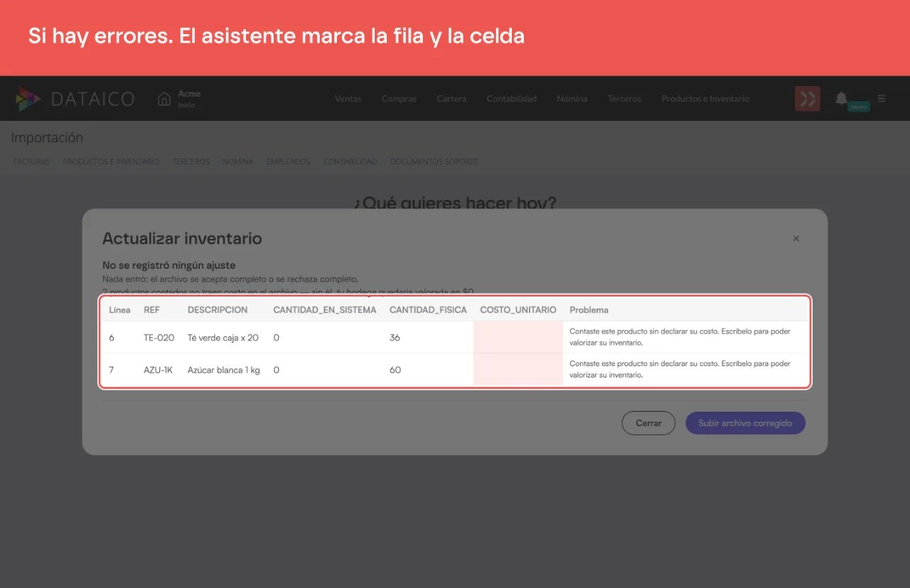Click the red double-arrow icon
The image size is (910, 588).
tap(808, 99)
